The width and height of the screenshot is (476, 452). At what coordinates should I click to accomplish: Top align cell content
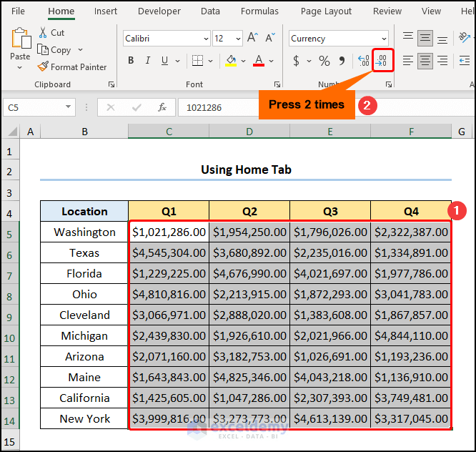pyautogui.click(x=407, y=38)
